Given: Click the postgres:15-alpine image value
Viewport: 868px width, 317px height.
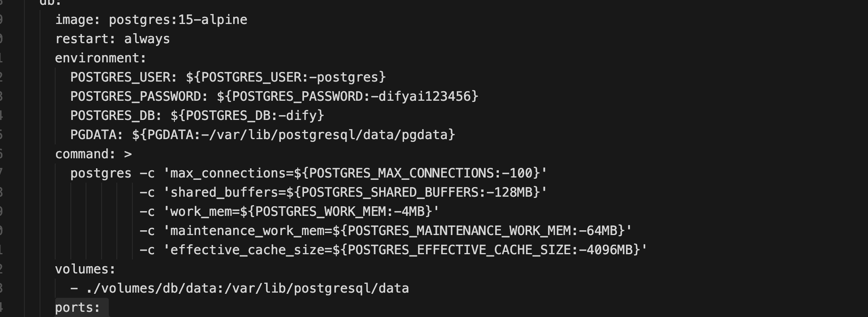Looking at the screenshot, I should (x=178, y=20).
